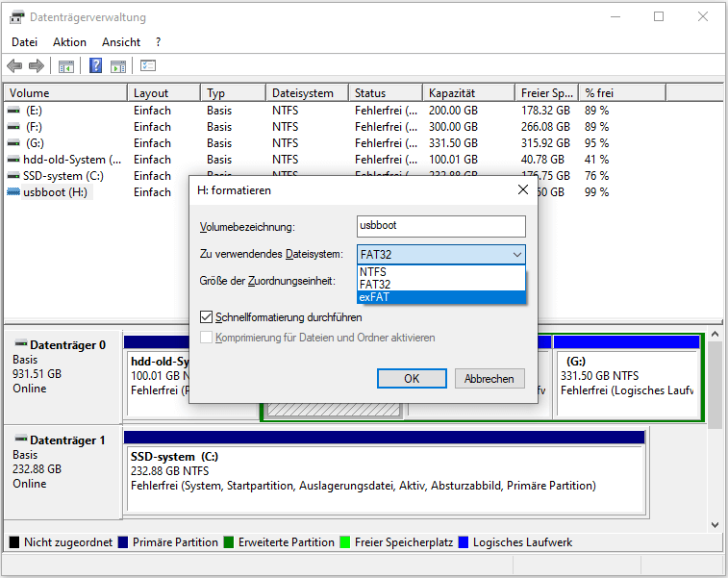Click the Volumebezeichnung text field
728x578 pixels.
pos(440,227)
